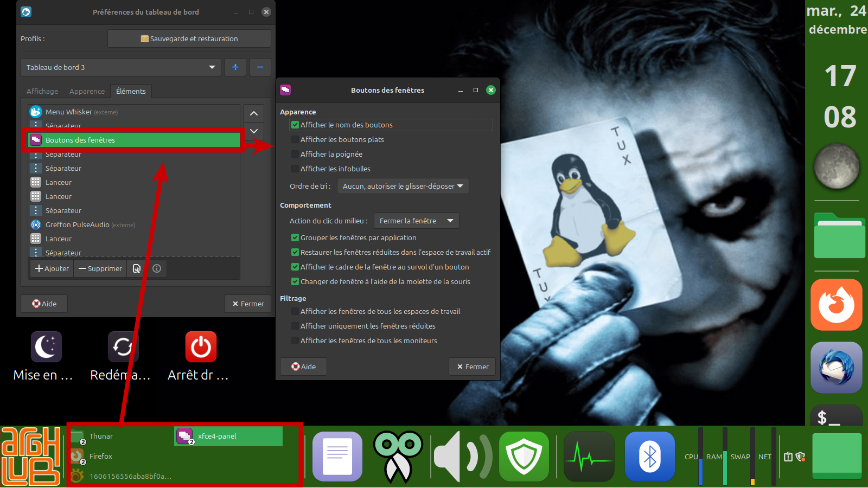868x488 pixels.
Task: Open the terminal from the side dock
Action: click(x=837, y=415)
